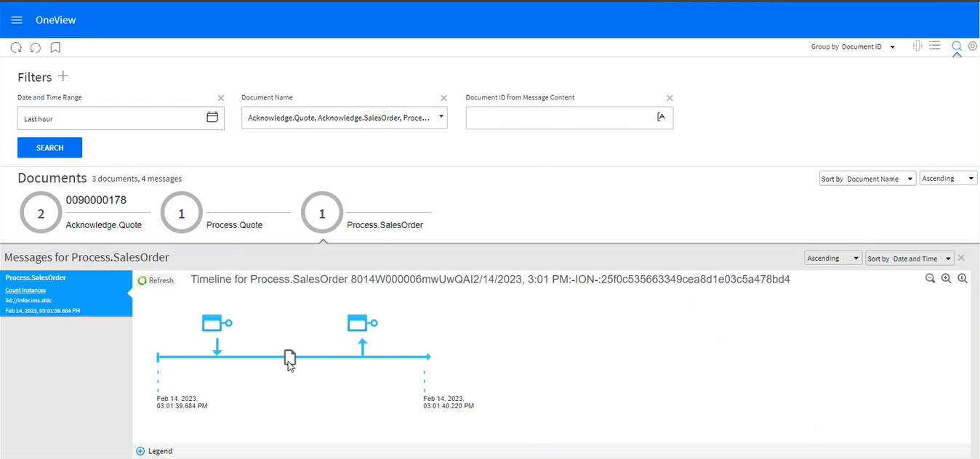
Task: Open the Date and Time Range calendar picker
Action: click(212, 117)
